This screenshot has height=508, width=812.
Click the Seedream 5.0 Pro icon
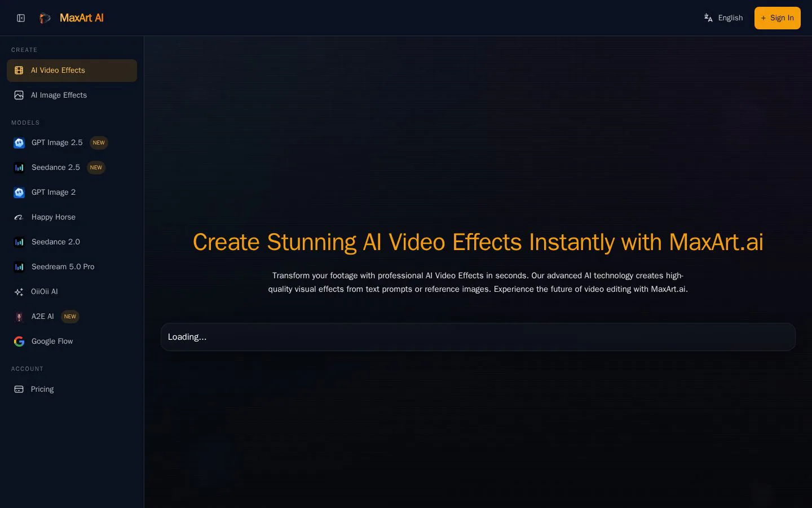click(19, 267)
